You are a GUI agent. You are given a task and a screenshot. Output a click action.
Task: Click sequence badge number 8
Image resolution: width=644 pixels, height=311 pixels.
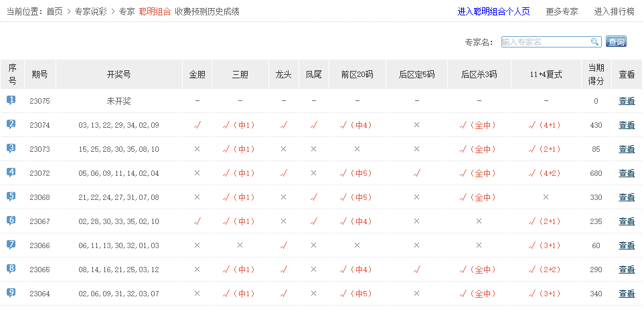click(x=11, y=269)
